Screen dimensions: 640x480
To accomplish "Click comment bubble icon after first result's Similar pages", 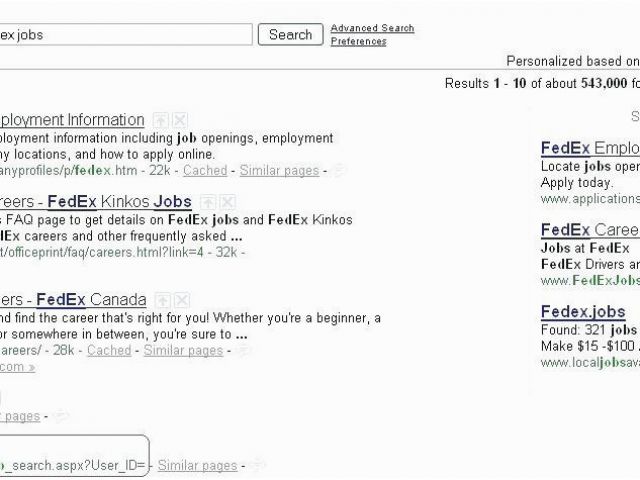I will click(x=338, y=170).
